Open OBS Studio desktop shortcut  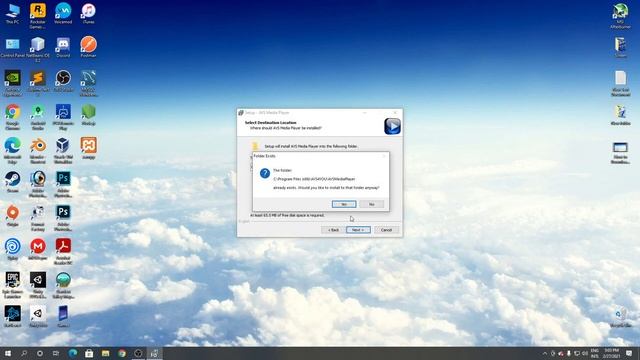(x=63, y=81)
